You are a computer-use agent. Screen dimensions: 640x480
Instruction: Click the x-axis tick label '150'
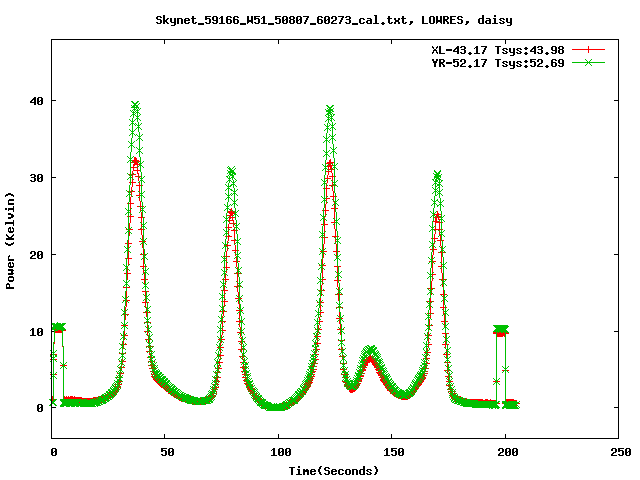coord(394,452)
